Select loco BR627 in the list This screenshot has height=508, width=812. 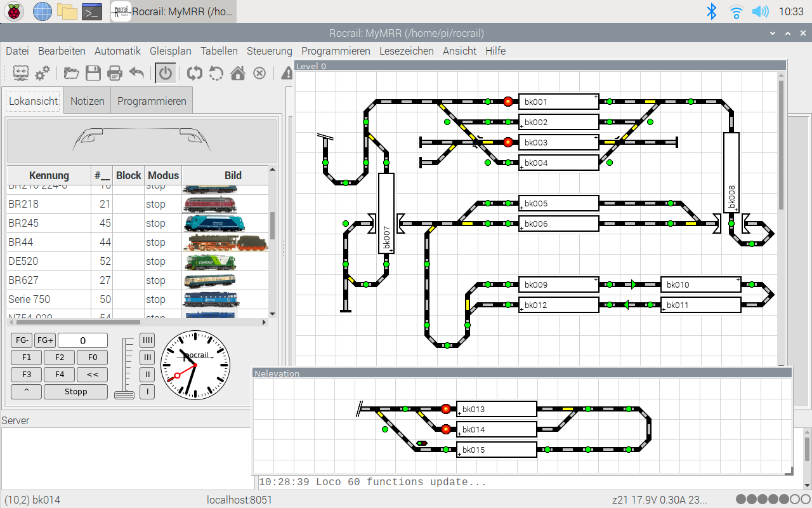coord(138,280)
